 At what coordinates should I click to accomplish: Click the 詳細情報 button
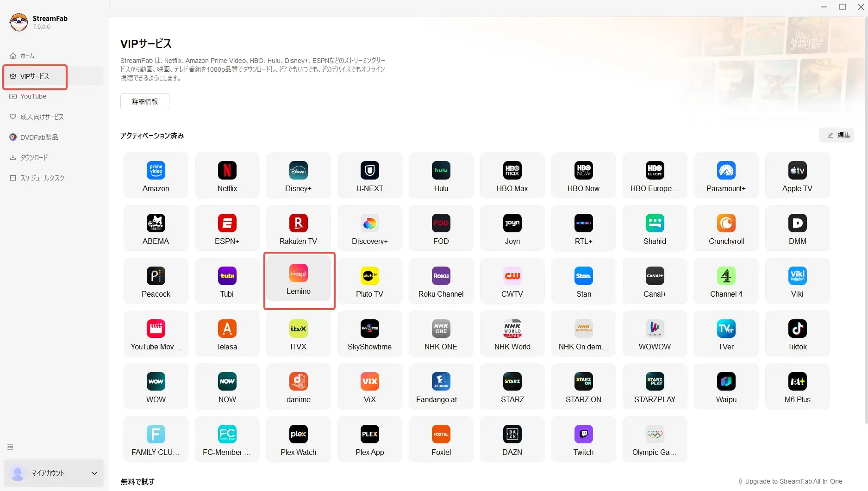click(x=145, y=101)
